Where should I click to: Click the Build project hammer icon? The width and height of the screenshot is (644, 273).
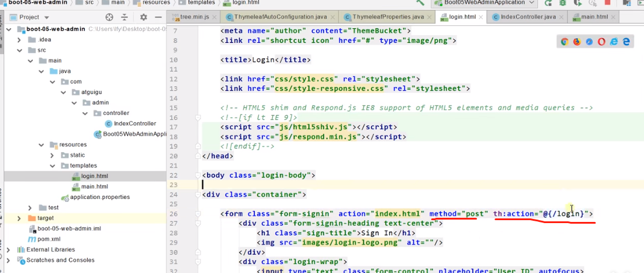(x=420, y=2)
